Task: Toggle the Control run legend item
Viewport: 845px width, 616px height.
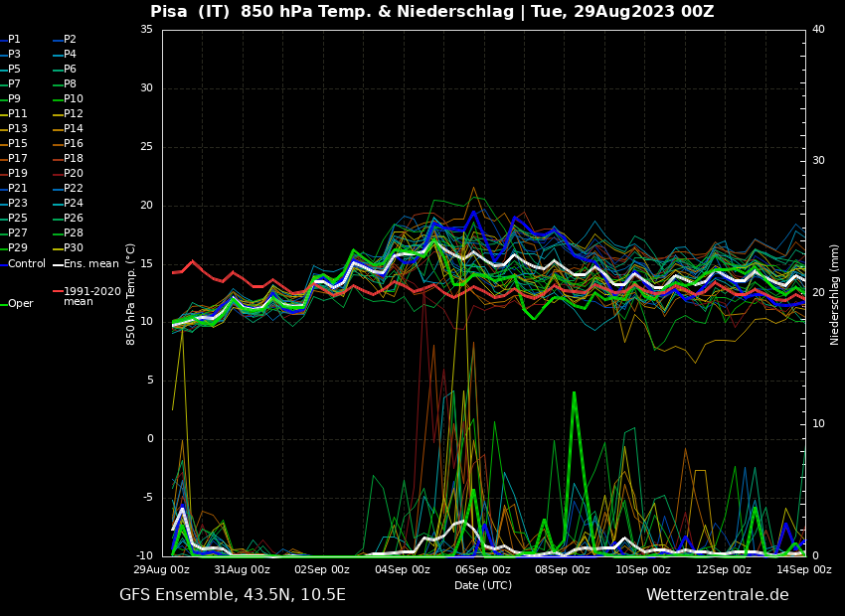Action: pyautogui.click(x=27, y=263)
